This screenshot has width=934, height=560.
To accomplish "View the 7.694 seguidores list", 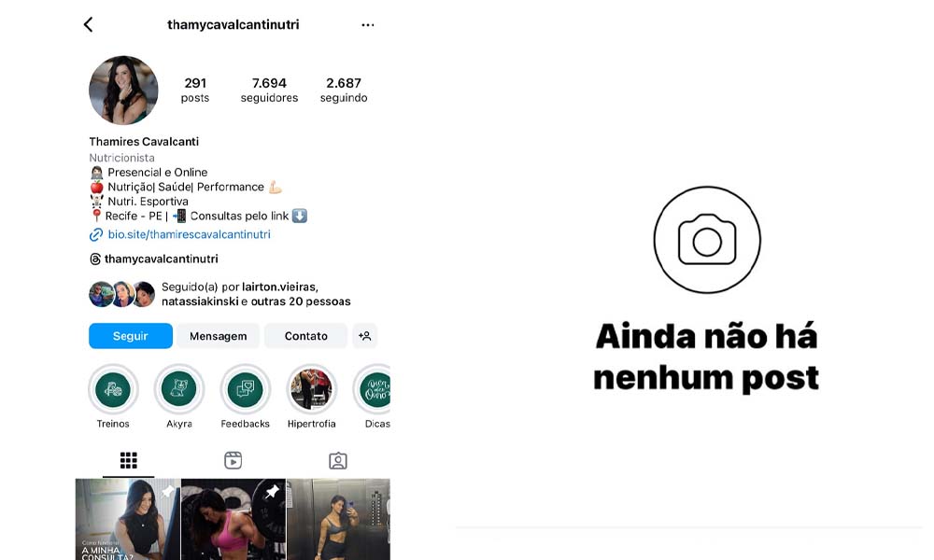I will [x=269, y=90].
